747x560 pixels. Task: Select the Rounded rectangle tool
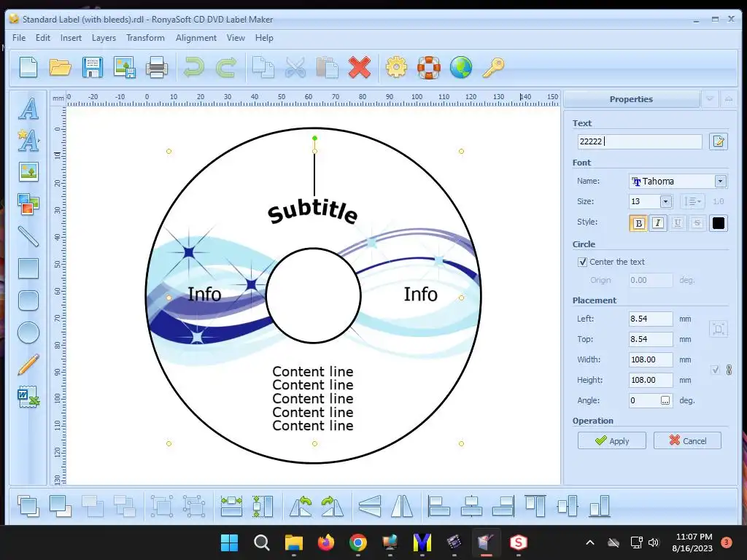[28, 300]
